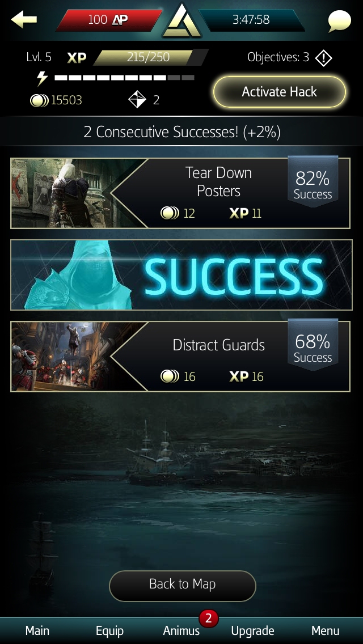The width and height of the screenshot is (363, 644).
Task: Tap the AP points red banner
Action: pyautogui.click(x=109, y=20)
